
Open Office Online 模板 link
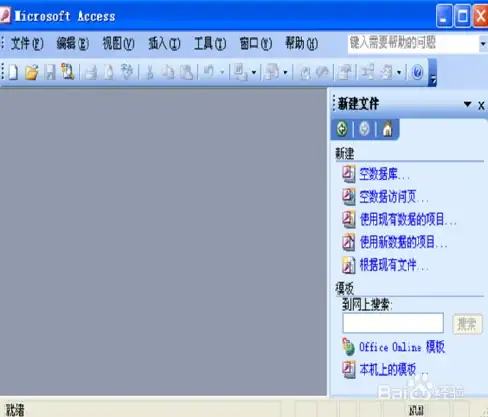click(x=402, y=347)
